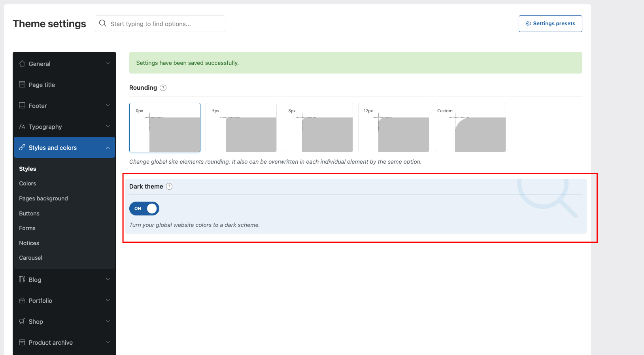The image size is (644, 355).
Task: Click the Settings presets button
Action: (550, 24)
